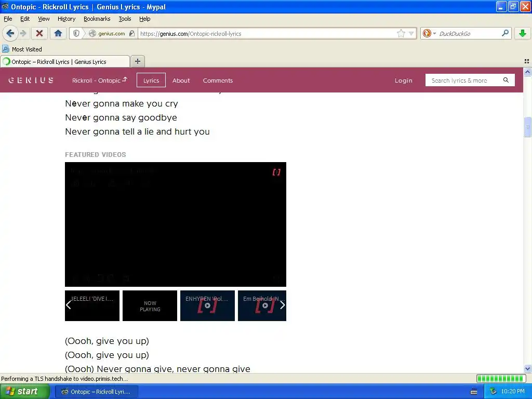Click the Genius search magnifier icon
Screen dimensions: 532x399
click(506, 80)
